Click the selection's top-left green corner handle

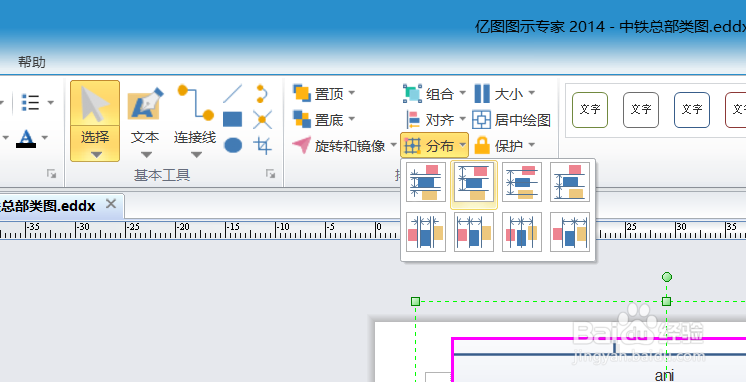pos(415,301)
